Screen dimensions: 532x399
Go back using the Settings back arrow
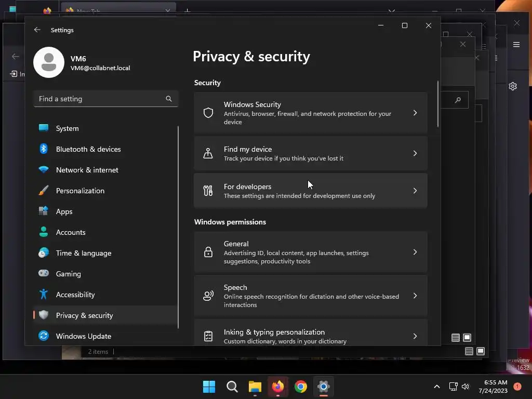[x=37, y=30]
